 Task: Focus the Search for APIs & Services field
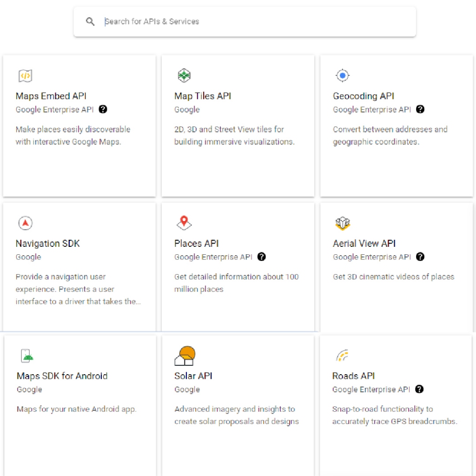(251, 21)
